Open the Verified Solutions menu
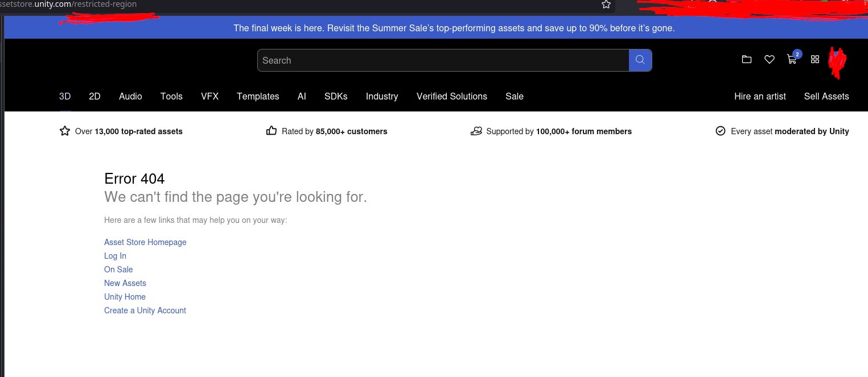868x377 pixels. pyautogui.click(x=452, y=96)
